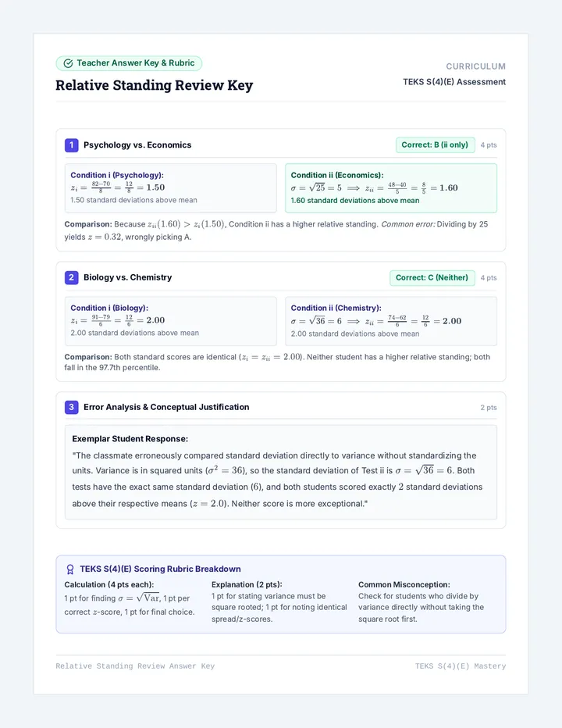Click the 'Common error:' italic text
562x728 pixels.
(408, 224)
